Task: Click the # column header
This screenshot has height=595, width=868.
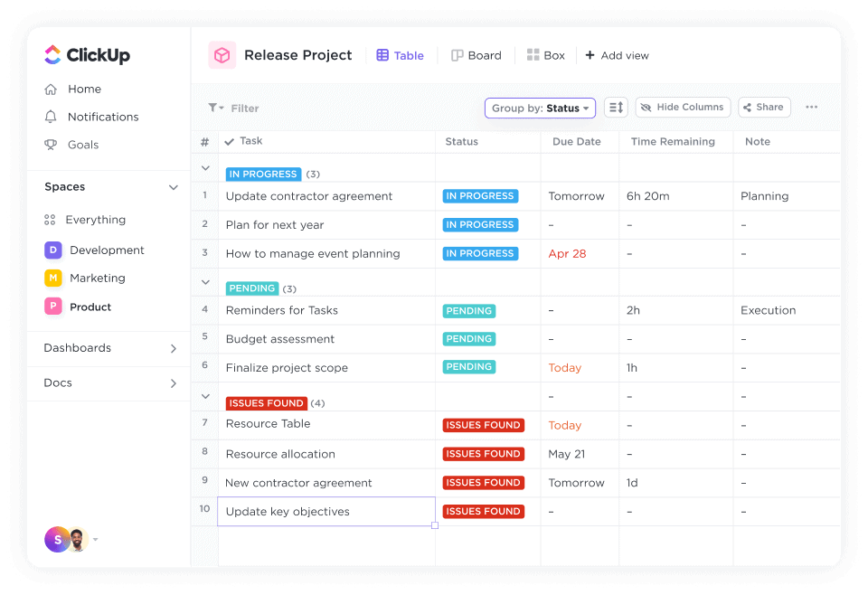Action: tap(205, 142)
